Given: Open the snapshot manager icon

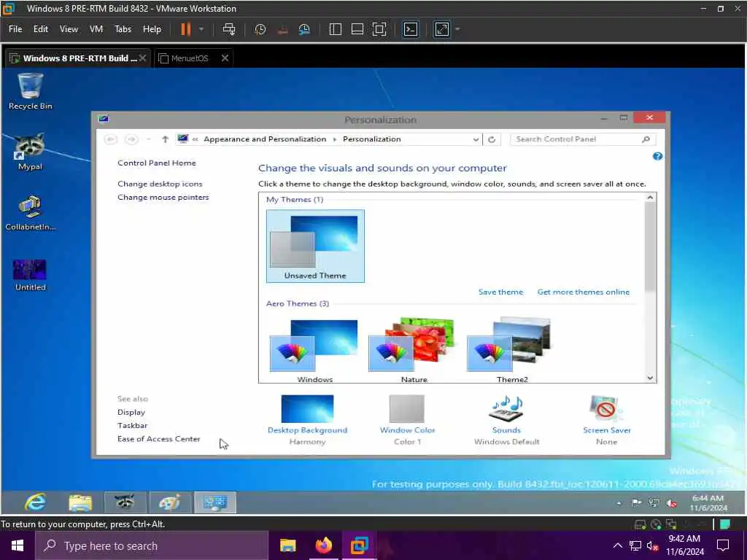Looking at the screenshot, I should (304, 29).
